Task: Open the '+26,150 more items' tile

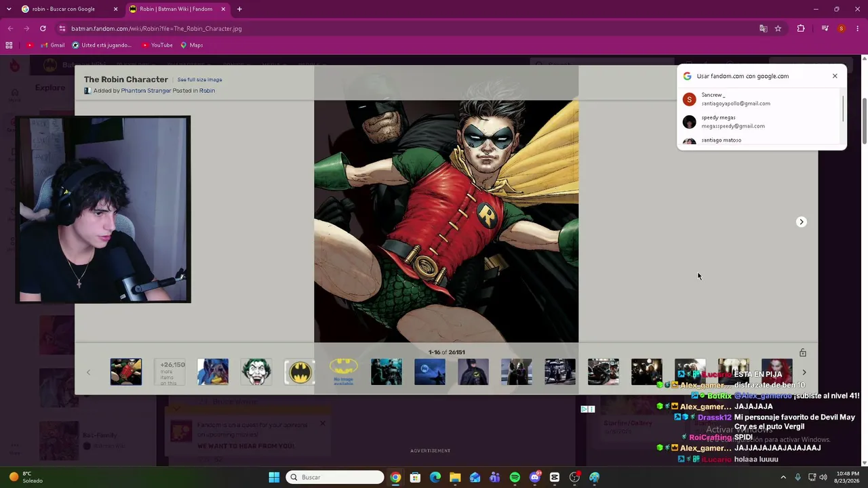Action: pos(170,372)
